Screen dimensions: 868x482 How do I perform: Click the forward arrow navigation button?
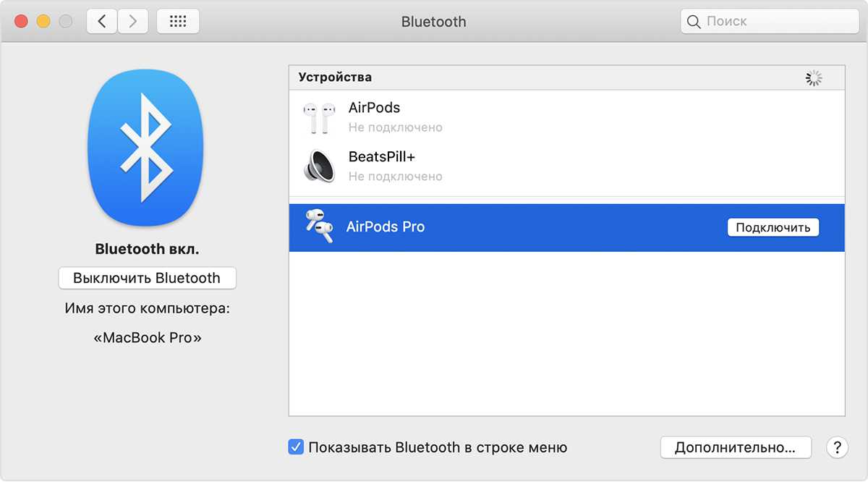pos(132,22)
